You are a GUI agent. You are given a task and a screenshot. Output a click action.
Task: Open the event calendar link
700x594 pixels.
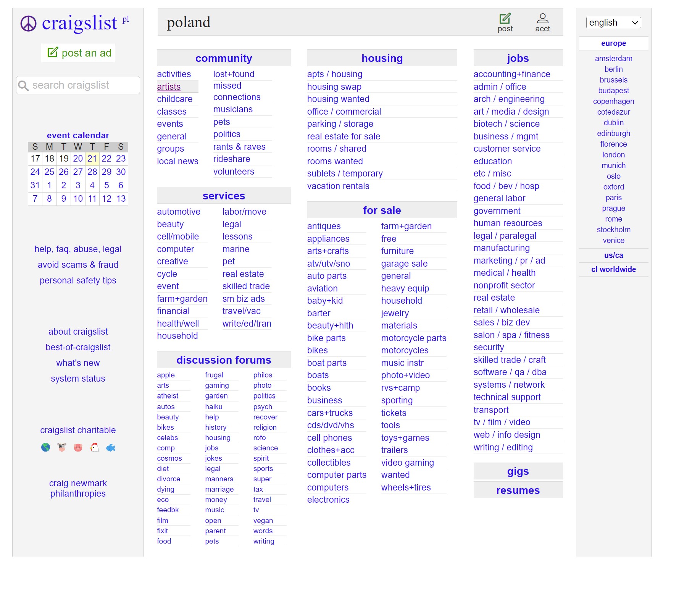(78, 135)
